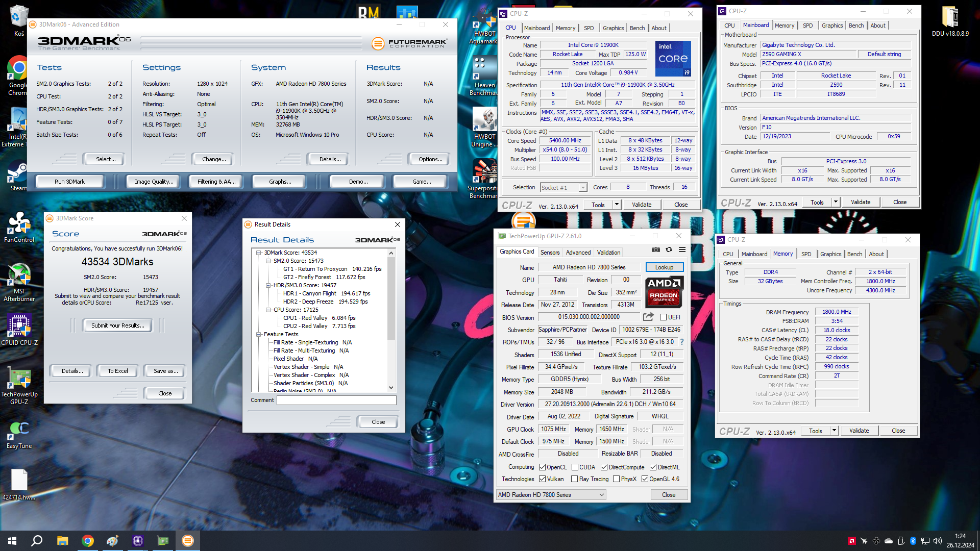The width and height of the screenshot is (980, 551).
Task: Open the Socket #1 selection dropdown in CPU-Z
Action: pos(563,188)
